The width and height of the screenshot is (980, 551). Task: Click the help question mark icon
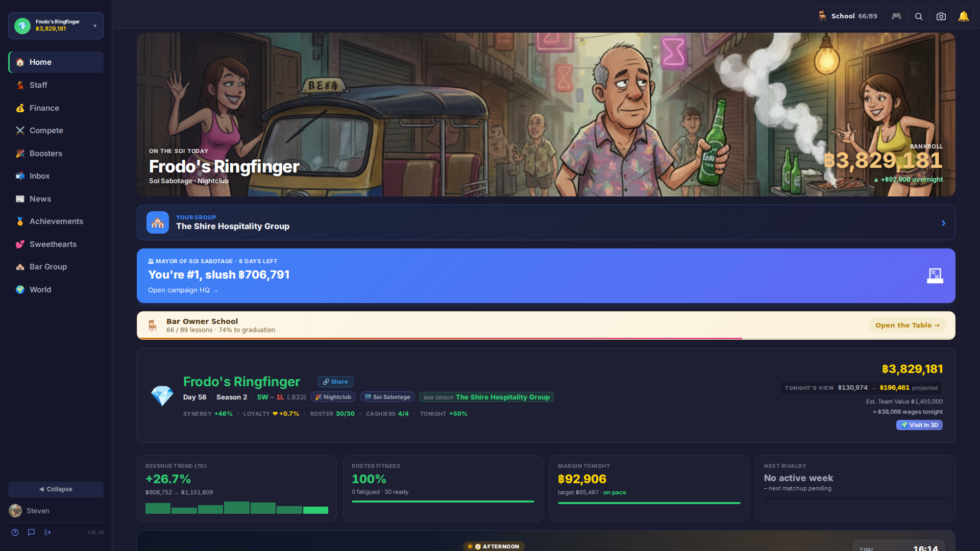[x=15, y=533]
